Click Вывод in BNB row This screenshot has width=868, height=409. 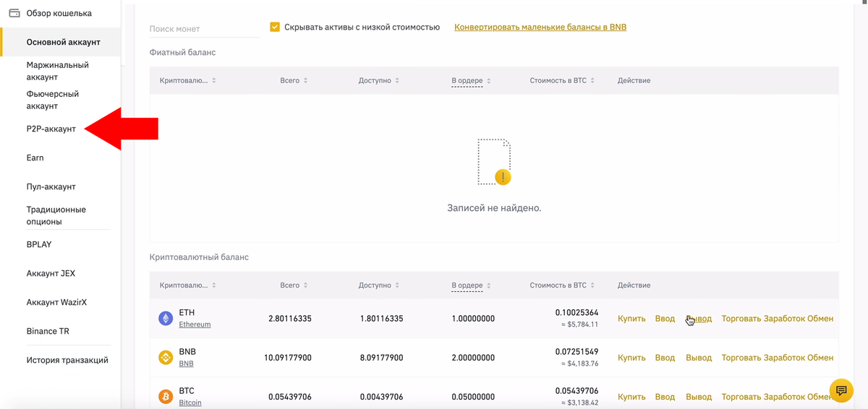[699, 358]
